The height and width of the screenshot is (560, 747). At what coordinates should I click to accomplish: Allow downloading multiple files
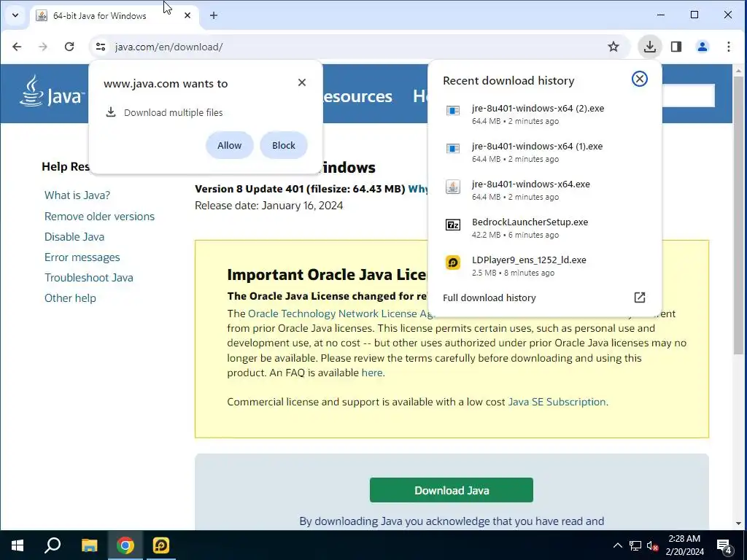tap(229, 145)
